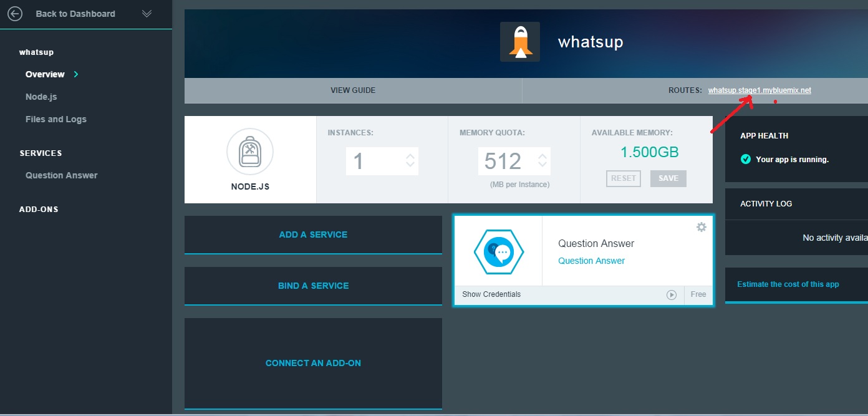The width and height of the screenshot is (868, 416).
Task: Click the chevron next to Overview
Action: coord(76,74)
